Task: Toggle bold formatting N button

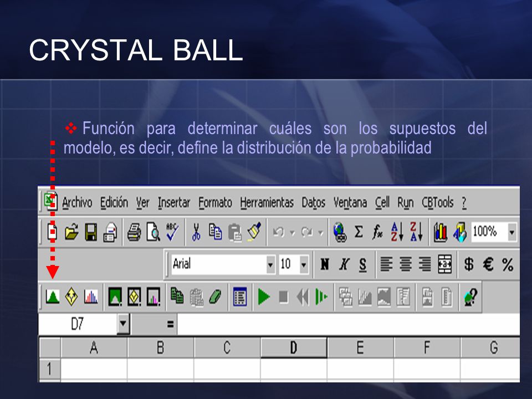Action: point(325,264)
